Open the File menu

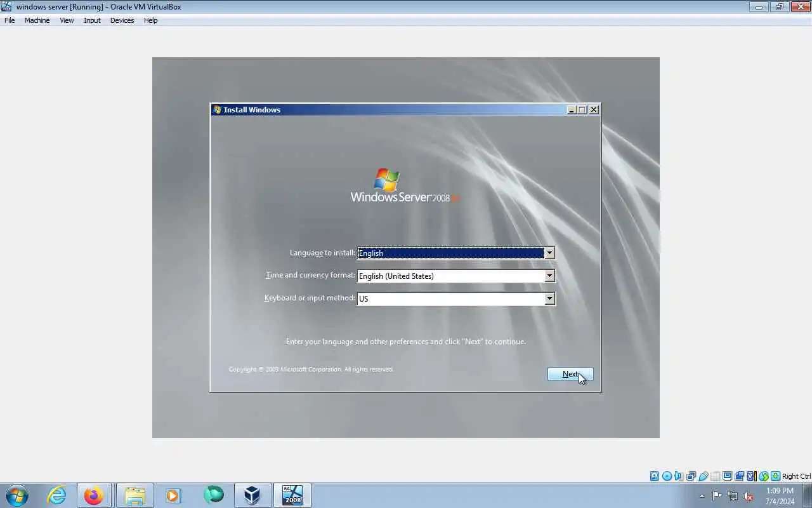point(10,20)
